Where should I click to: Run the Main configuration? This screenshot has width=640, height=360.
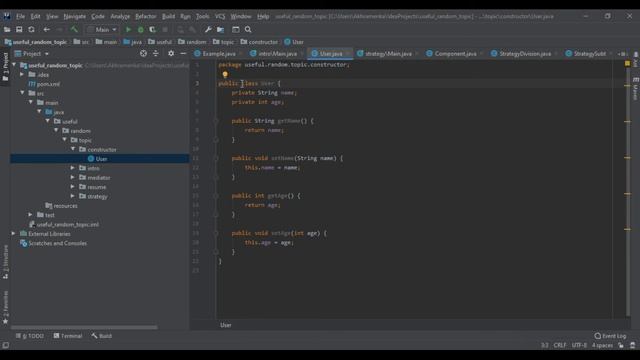(128, 30)
